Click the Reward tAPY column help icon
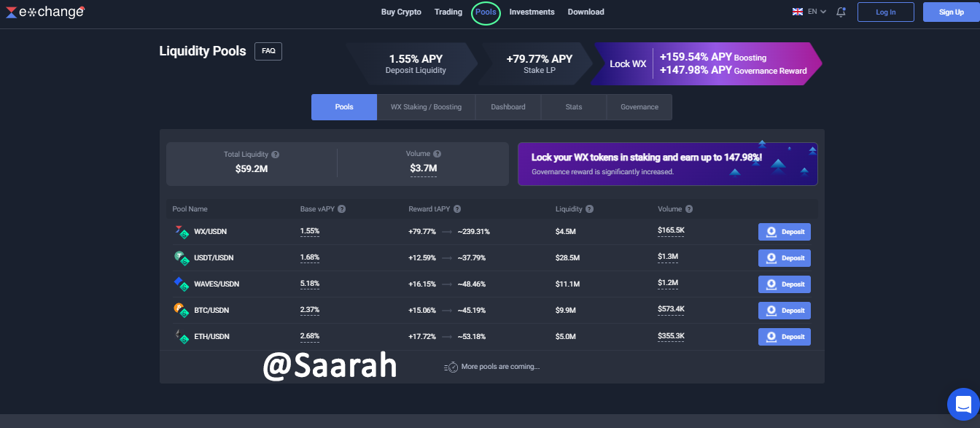The height and width of the screenshot is (428, 980). click(x=456, y=209)
